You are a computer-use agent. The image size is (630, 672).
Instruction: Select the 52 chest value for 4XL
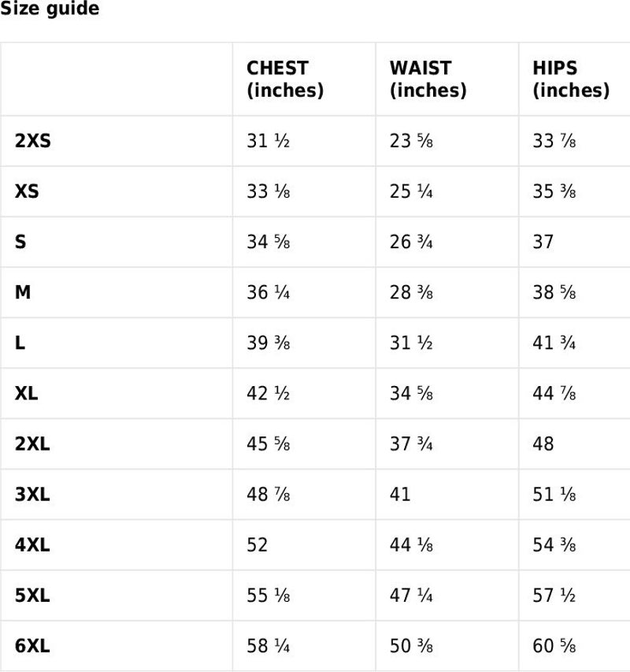coord(257,544)
